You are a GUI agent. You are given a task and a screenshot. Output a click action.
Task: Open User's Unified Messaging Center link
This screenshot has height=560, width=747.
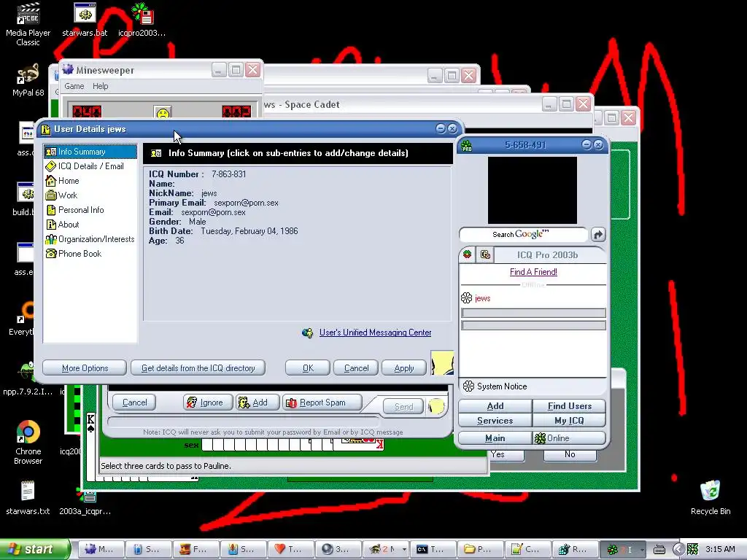376,332
